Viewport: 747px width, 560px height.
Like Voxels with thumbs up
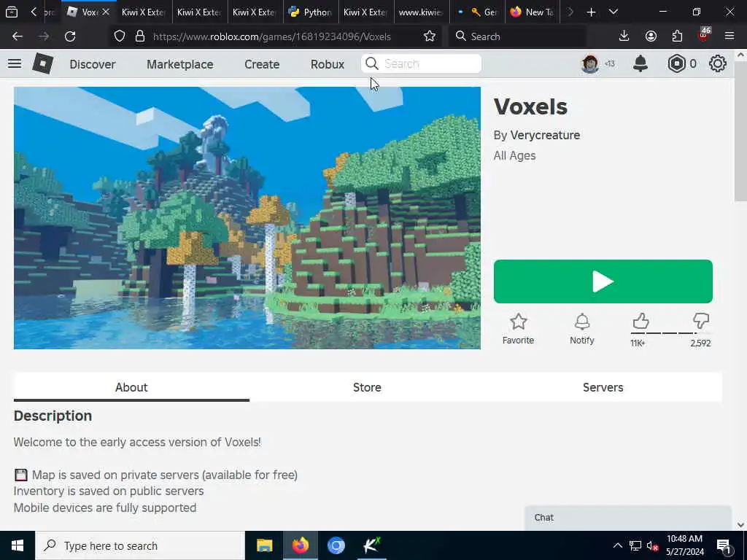(640, 321)
